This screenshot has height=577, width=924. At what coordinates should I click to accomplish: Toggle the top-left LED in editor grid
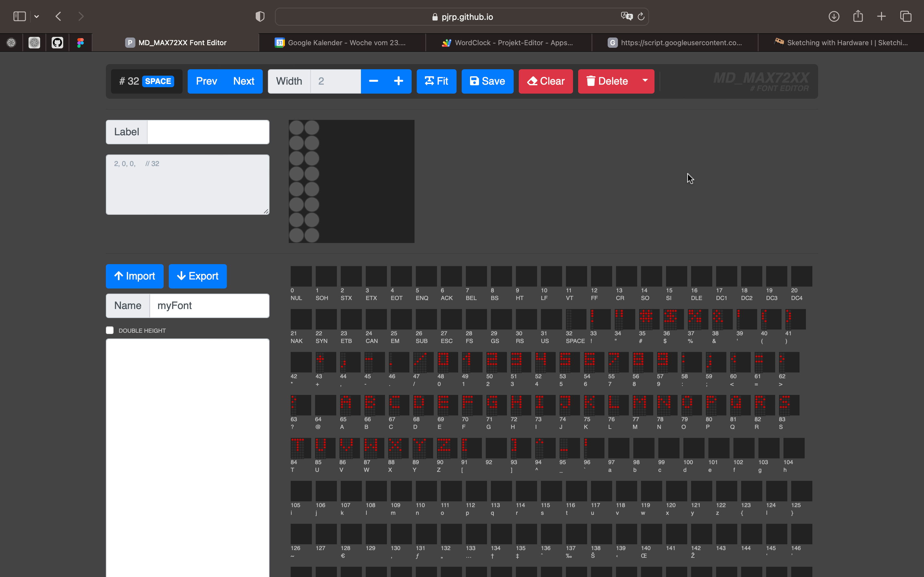click(x=296, y=128)
